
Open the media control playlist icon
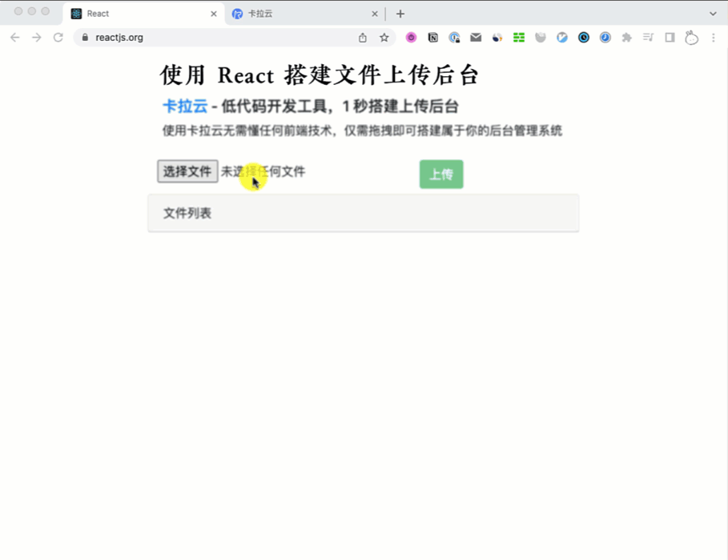point(648,38)
